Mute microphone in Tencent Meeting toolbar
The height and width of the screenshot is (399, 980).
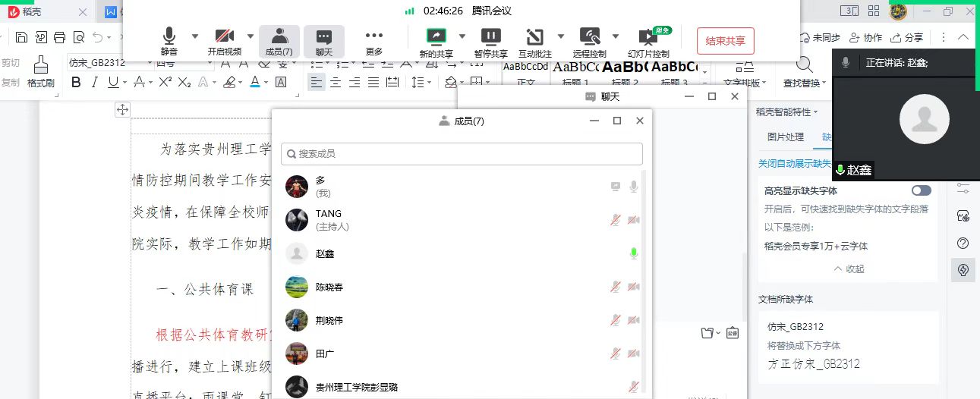[x=169, y=40]
